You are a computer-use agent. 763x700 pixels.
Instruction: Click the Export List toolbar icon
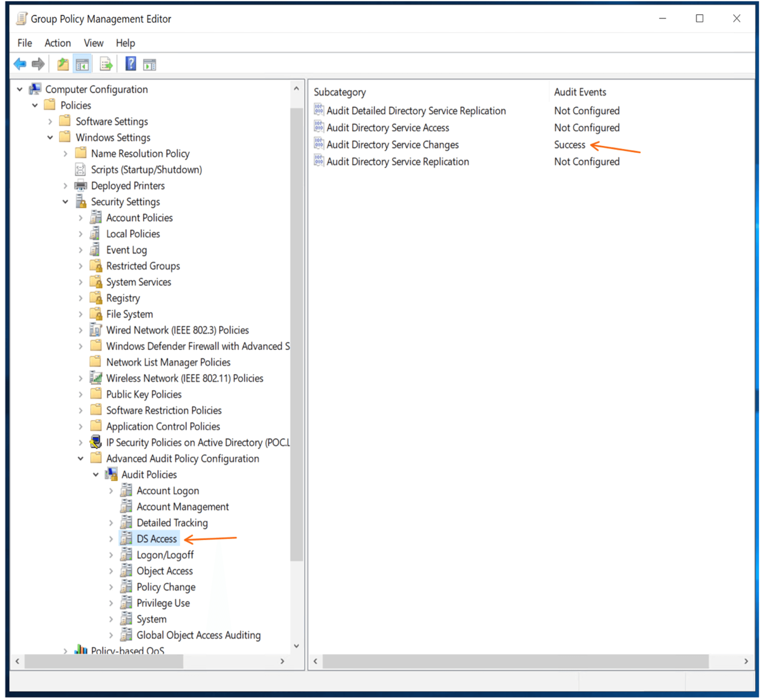(x=106, y=64)
